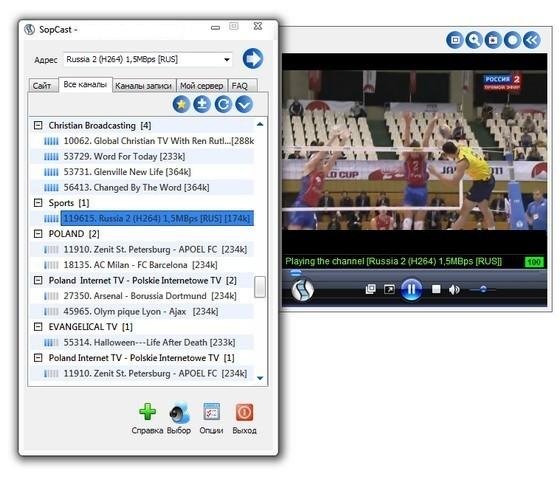Click the magnifier zoom icon in player
The image size is (560, 477).
point(474,40)
